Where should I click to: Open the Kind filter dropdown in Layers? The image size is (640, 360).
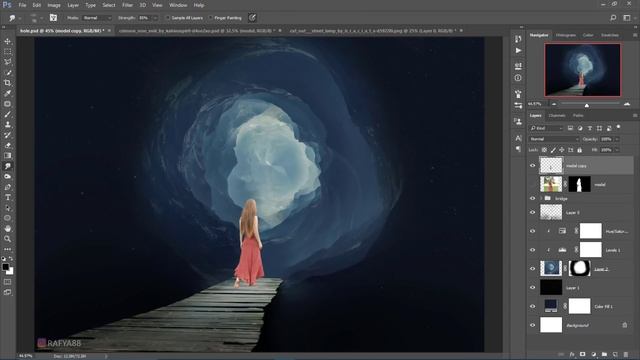point(546,128)
